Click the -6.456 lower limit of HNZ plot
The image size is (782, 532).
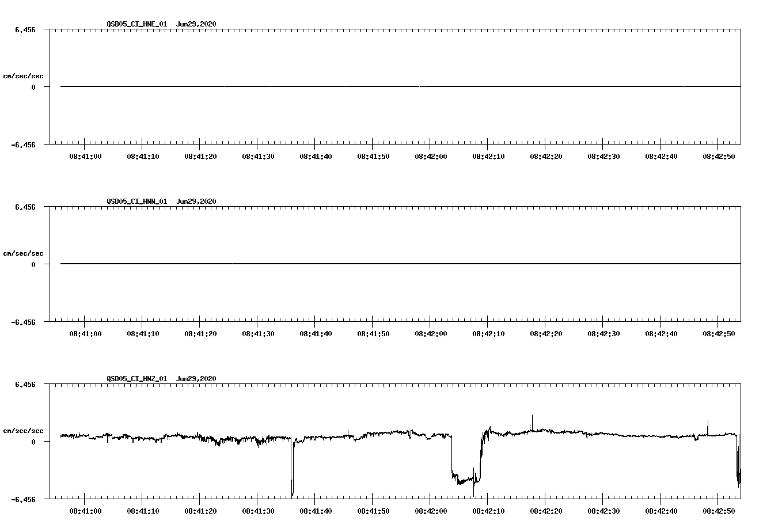[x=24, y=500]
